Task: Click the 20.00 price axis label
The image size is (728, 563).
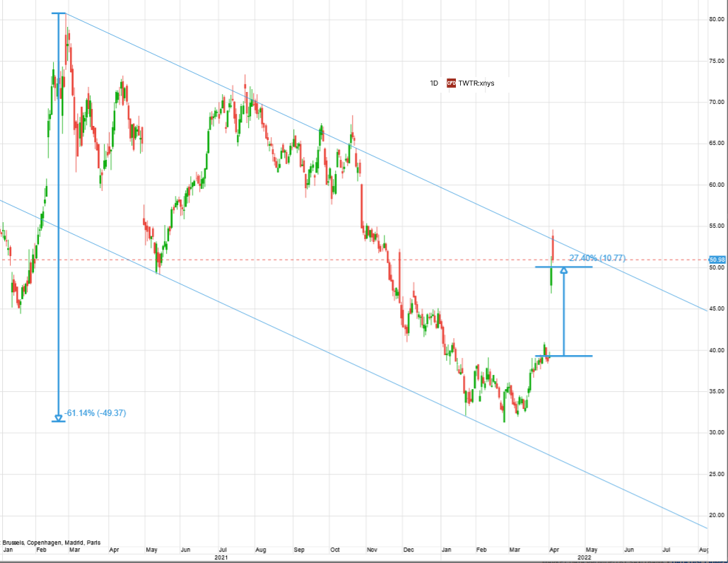Action: [717, 516]
